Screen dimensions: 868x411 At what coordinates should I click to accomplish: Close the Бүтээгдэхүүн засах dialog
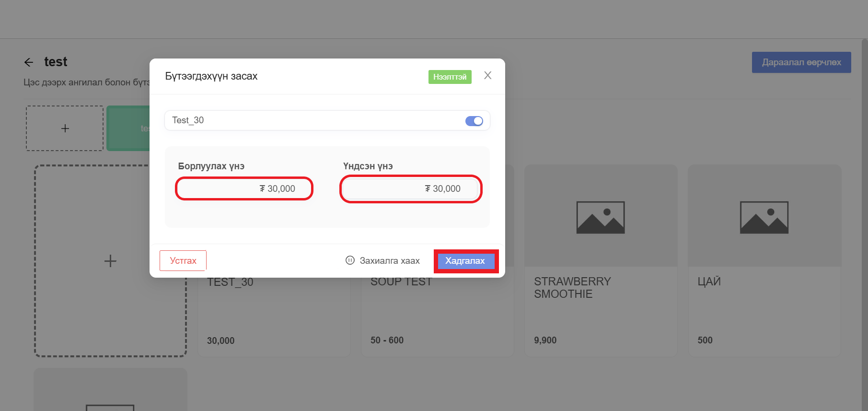(x=487, y=75)
